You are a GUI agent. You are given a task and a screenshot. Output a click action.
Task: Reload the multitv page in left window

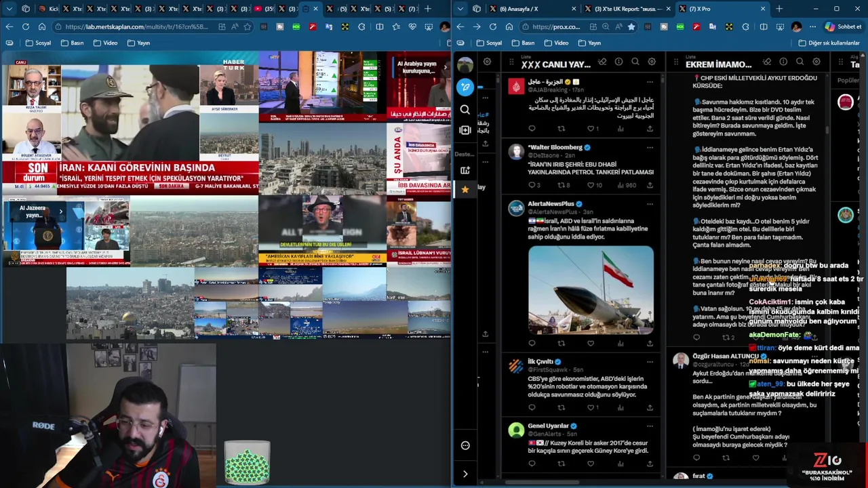click(x=26, y=26)
